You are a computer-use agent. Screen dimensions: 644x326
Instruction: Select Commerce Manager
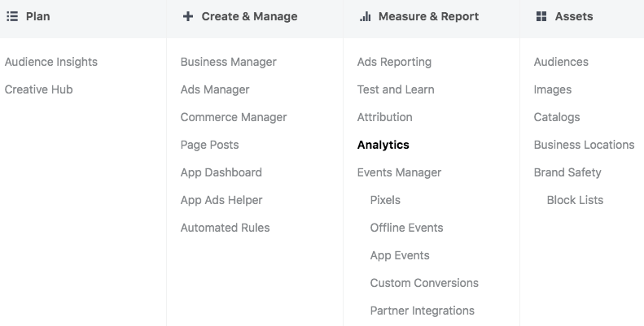pyautogui.click(x=234, y=117)
